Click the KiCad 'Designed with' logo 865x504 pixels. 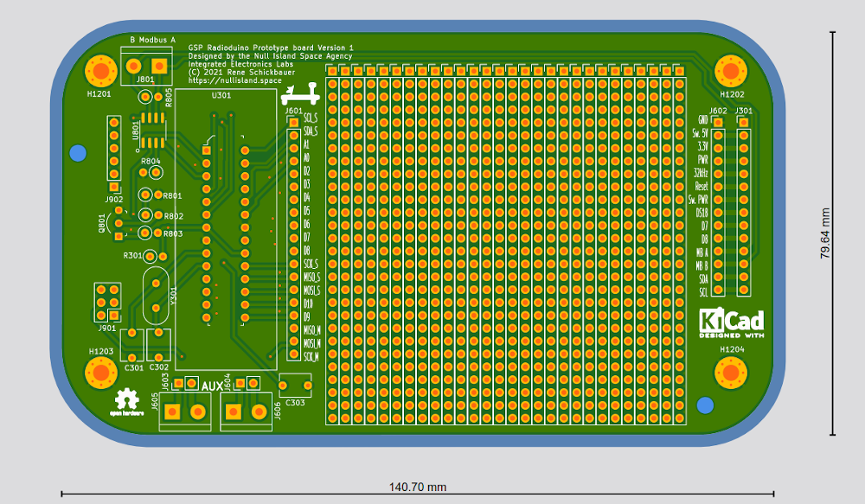(732, 322)
